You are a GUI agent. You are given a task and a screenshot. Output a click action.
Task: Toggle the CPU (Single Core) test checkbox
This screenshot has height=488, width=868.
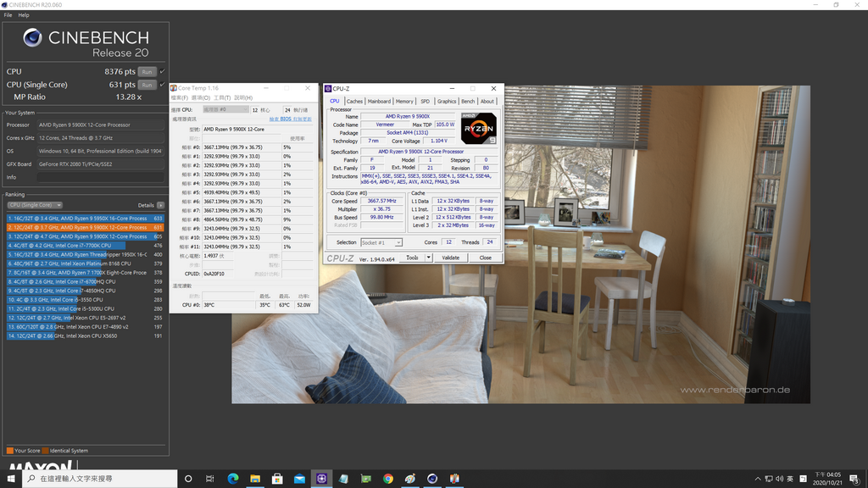[x=162, y=85]
